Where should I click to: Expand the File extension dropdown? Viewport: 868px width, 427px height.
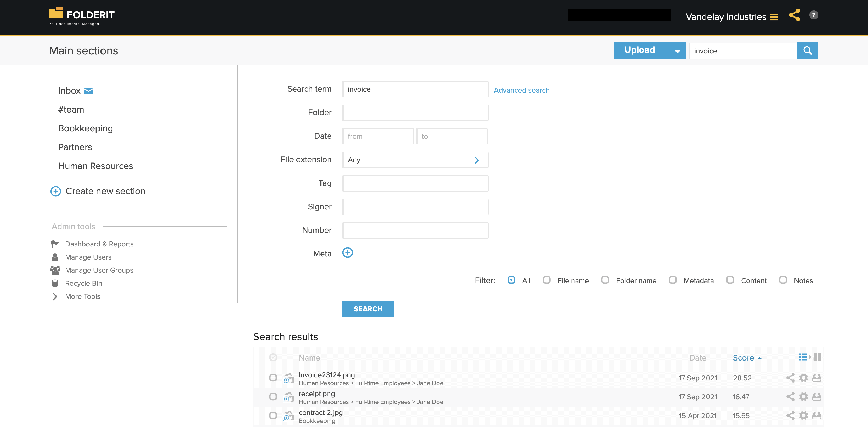click(x=477, y=160)
